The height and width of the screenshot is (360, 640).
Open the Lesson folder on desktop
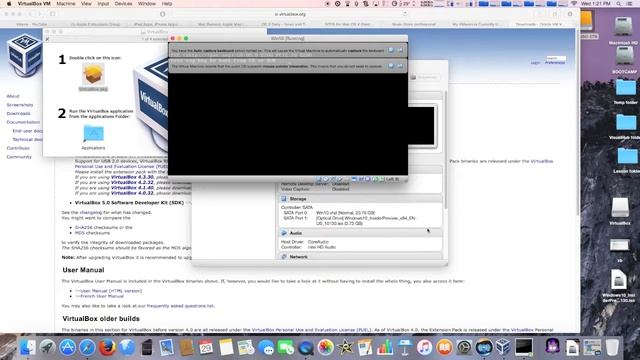click(627, 157)
